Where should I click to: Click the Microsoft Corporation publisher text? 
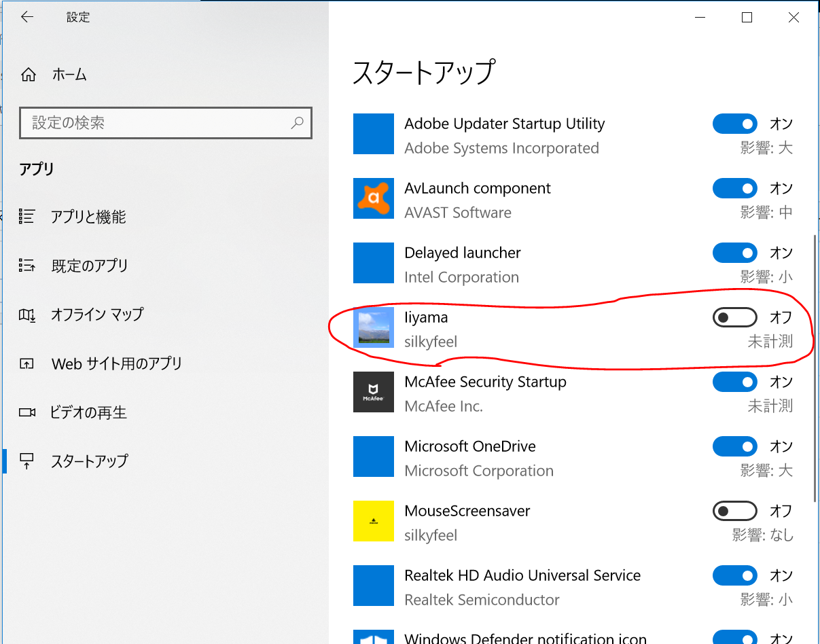479,471
